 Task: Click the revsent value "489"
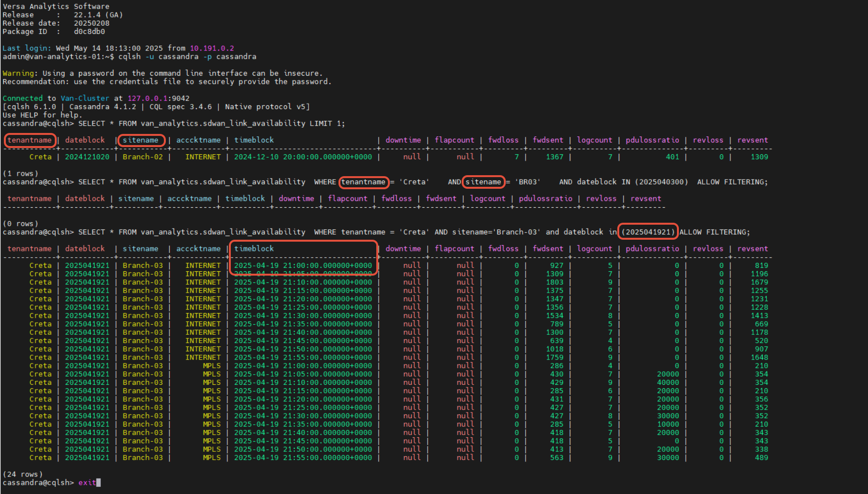tap(761, 458)
